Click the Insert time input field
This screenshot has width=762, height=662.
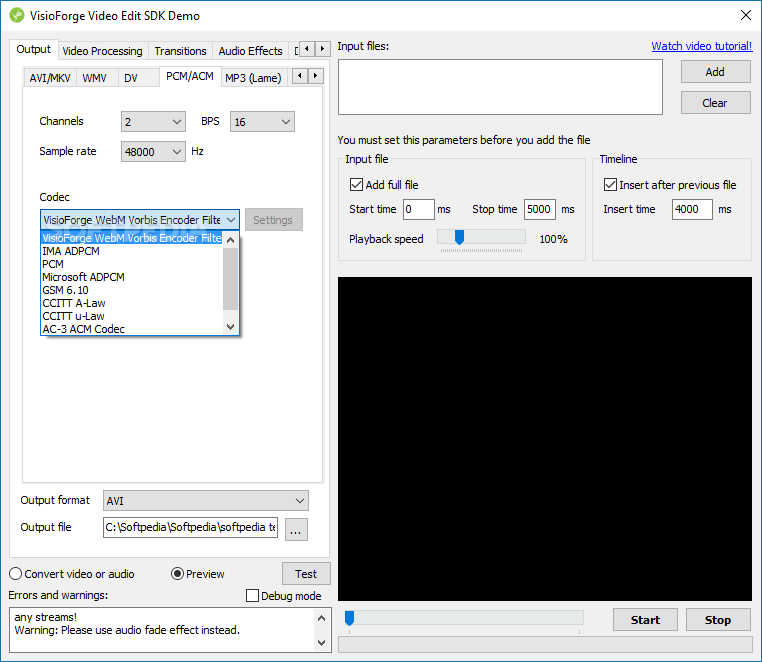pos(693,209)
